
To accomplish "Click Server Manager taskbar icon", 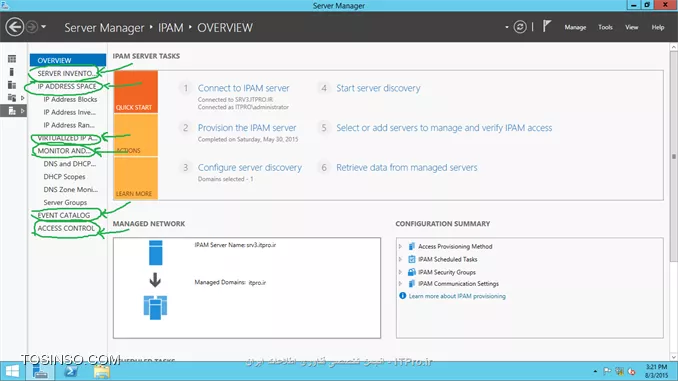I will (x=40, y=371).
